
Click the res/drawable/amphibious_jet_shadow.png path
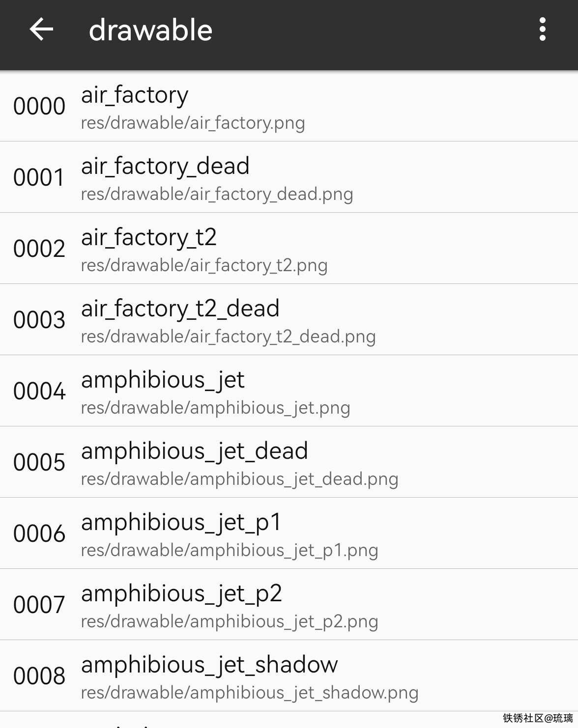click(x=249, y=693)
